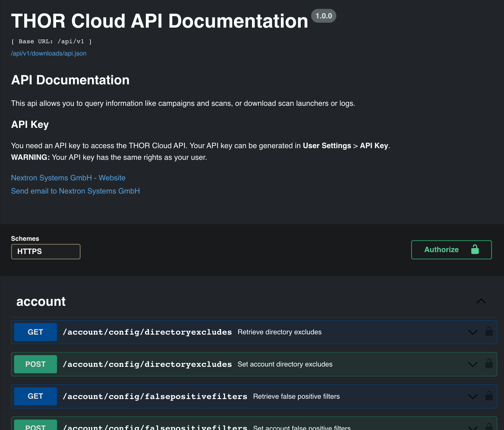Viewport: 504px width, 430px height.
Task: Click the blue GET badge for directoryexcludes
Action: [36, 332]
